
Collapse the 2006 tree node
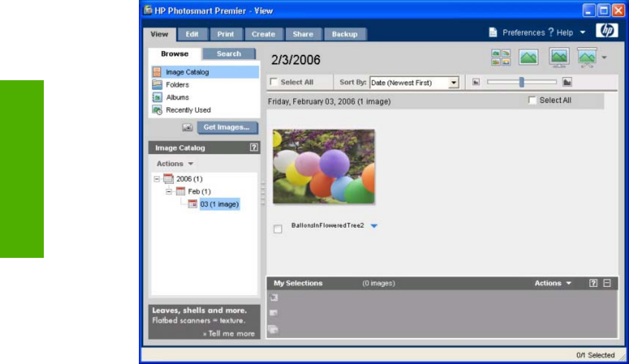click(157, 179)
